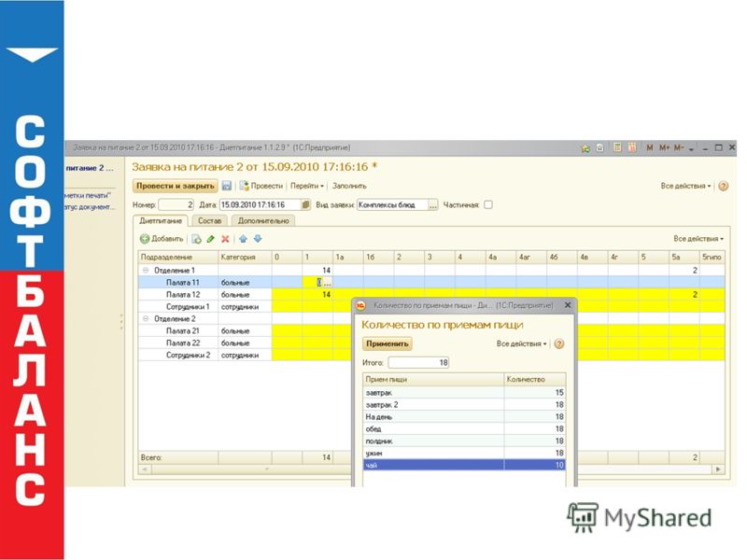Screen dimensions: 747x560
Task: Click the blue move up arrow
Action: click(x=243, y=239)
